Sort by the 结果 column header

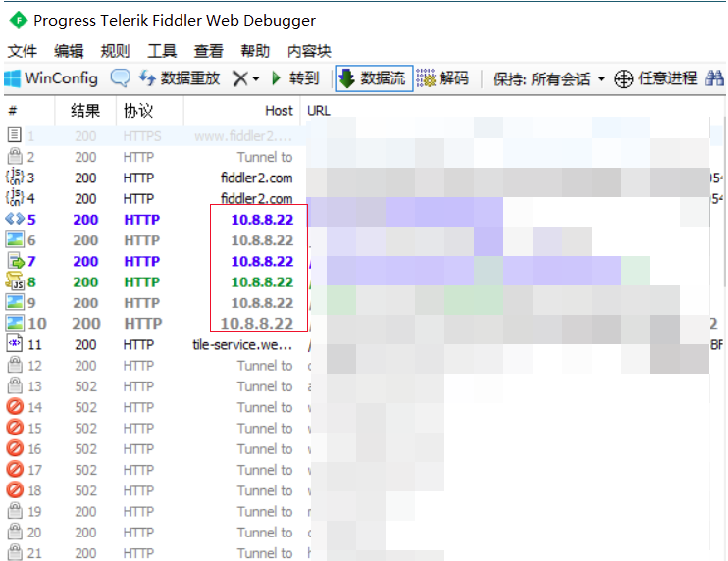click(85, 111)
